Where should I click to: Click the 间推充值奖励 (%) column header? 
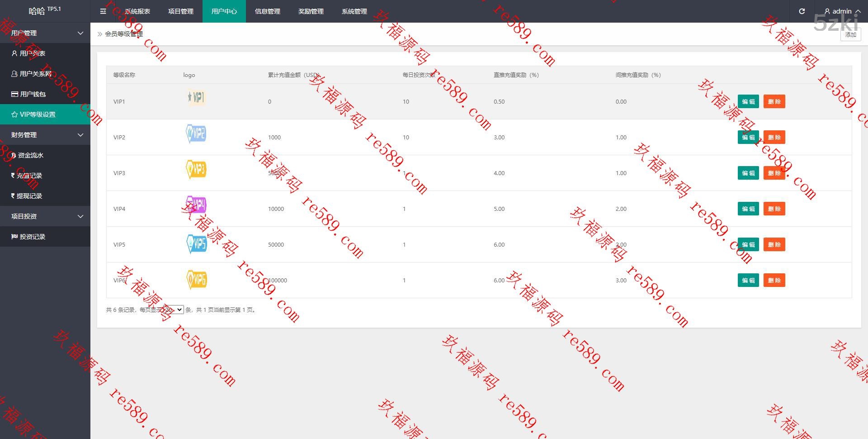(x=638, y=75)
